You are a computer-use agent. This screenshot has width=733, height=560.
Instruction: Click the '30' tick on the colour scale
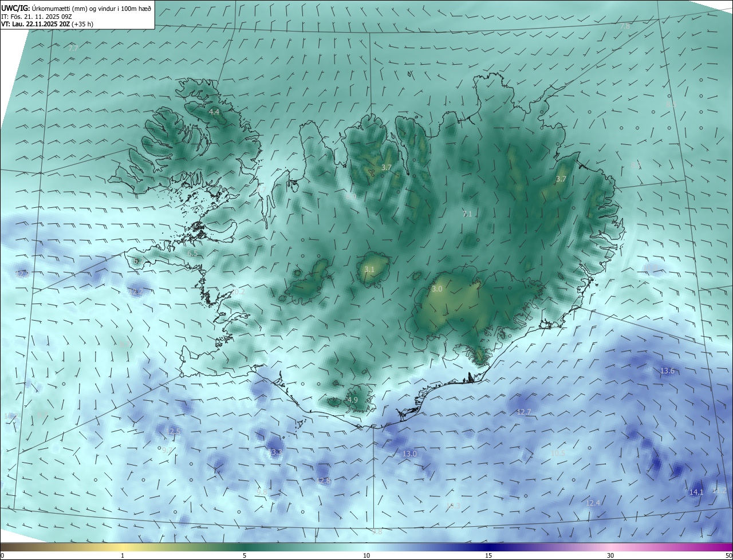pos(610,555)
